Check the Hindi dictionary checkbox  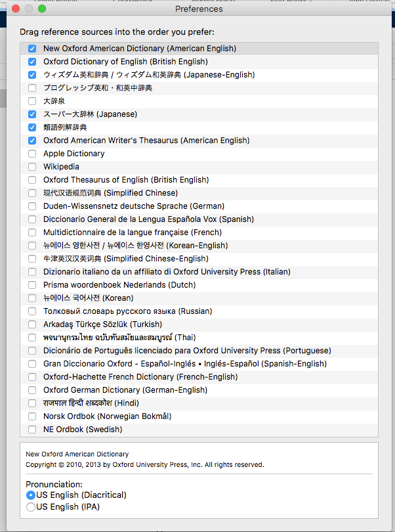[x=32, y=403]
